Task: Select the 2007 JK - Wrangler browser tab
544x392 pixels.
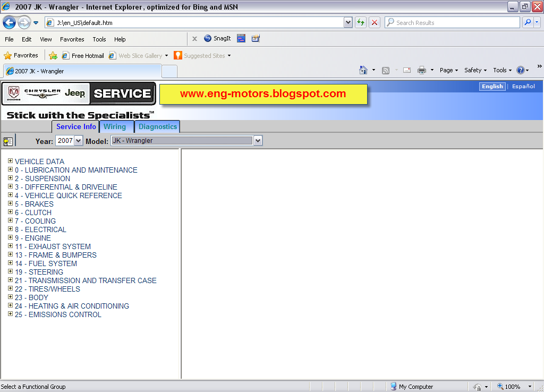Action: (x=82, y=71)
